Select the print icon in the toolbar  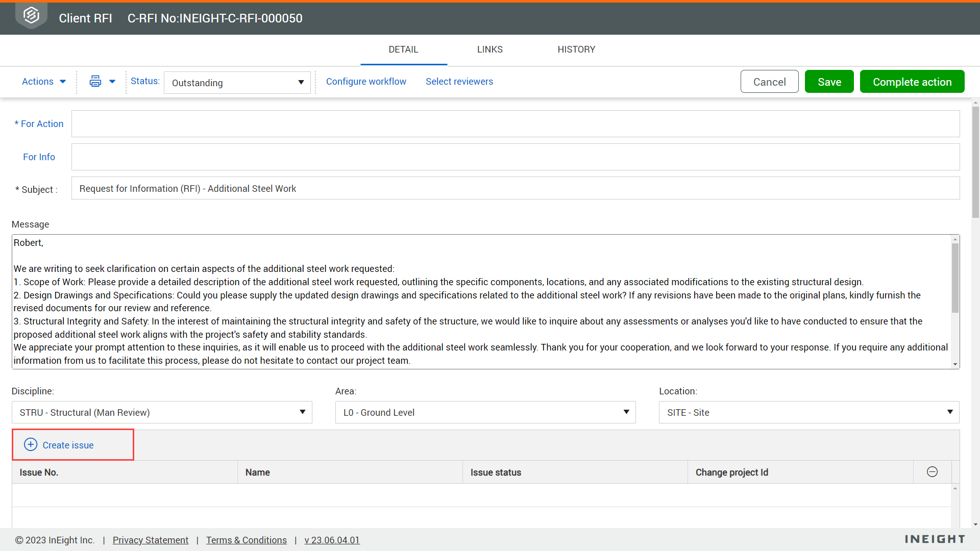[x=95, y=81]
